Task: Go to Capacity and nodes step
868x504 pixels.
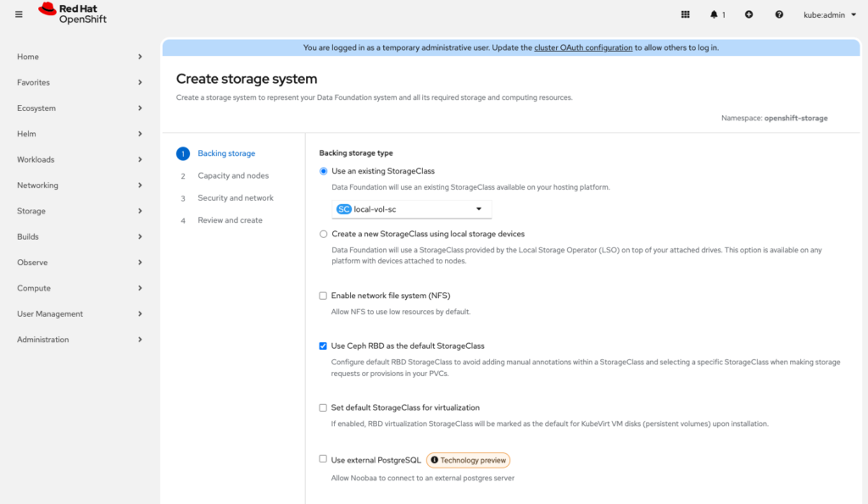Action: 233,175
